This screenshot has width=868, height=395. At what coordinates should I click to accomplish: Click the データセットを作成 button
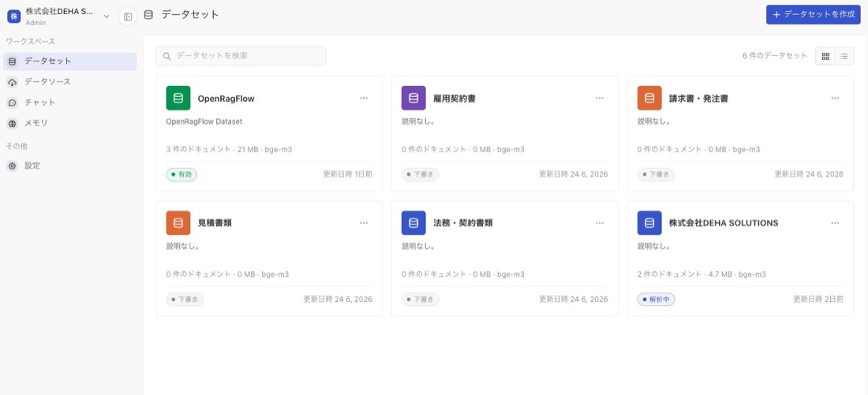(814, 14)
